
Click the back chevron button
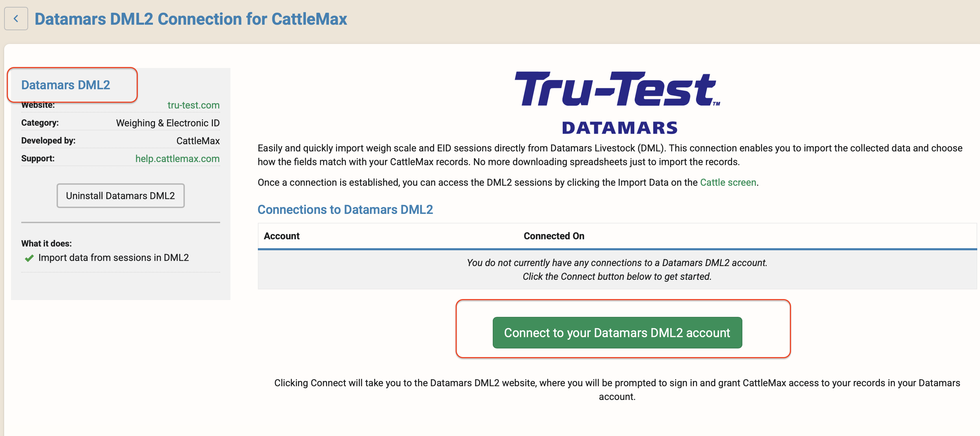click(x=16, y=19)
